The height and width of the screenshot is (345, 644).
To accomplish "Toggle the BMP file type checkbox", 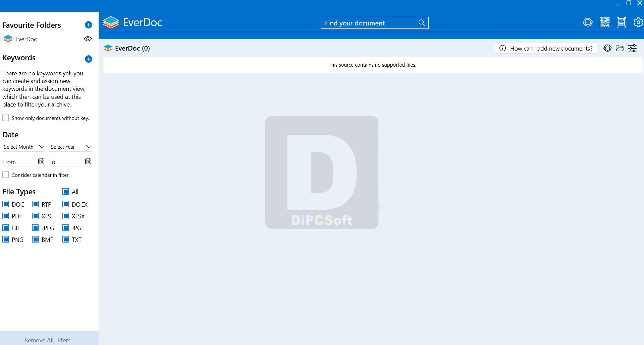I will click(x=36, y=239).
